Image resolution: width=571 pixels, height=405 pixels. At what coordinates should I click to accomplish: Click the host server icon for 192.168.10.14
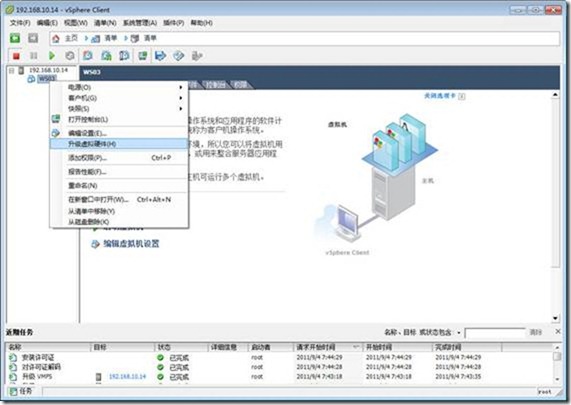coord(21,70)
